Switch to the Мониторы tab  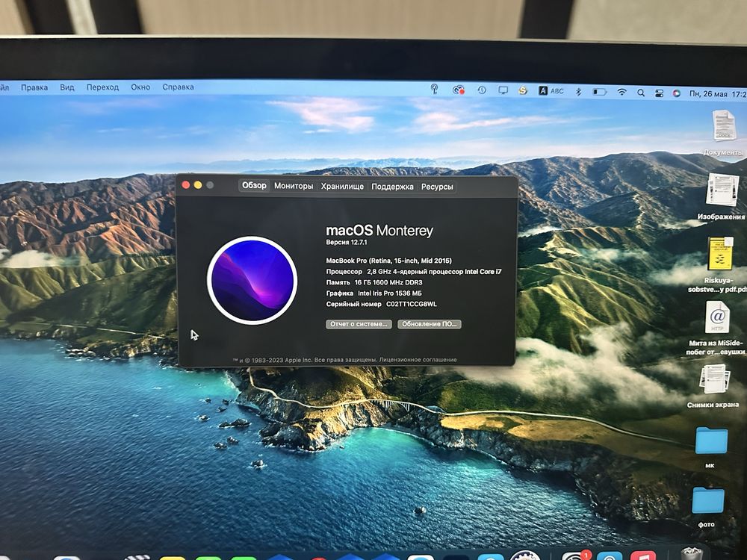294,186
